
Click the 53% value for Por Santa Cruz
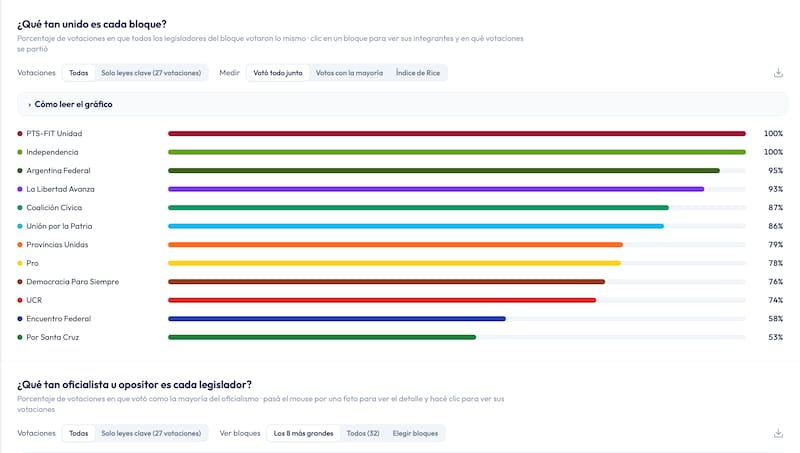pos(776,337)
